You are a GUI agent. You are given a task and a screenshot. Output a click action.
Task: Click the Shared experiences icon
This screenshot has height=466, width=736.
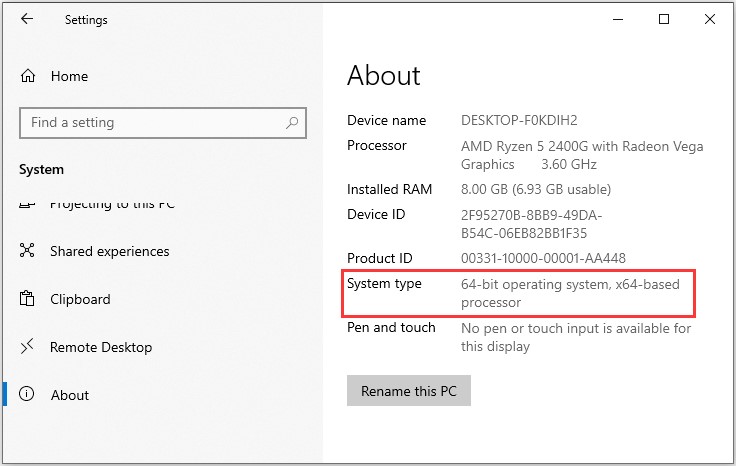[x=27, y=251]
